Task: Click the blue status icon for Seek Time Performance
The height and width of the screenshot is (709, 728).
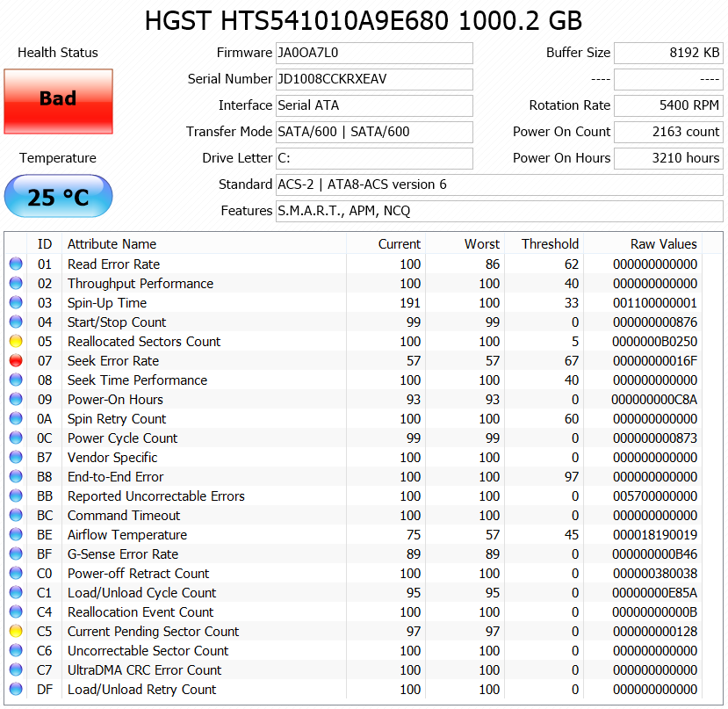Action: click(x=16, y=380)
